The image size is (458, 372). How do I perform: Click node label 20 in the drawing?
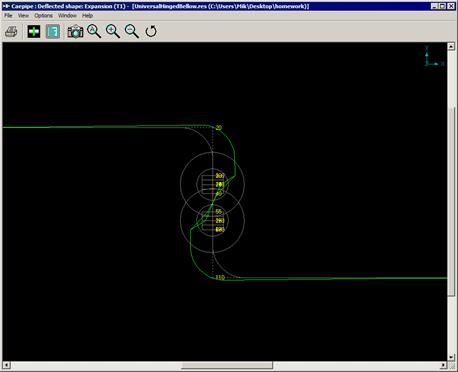pos(219,128)
